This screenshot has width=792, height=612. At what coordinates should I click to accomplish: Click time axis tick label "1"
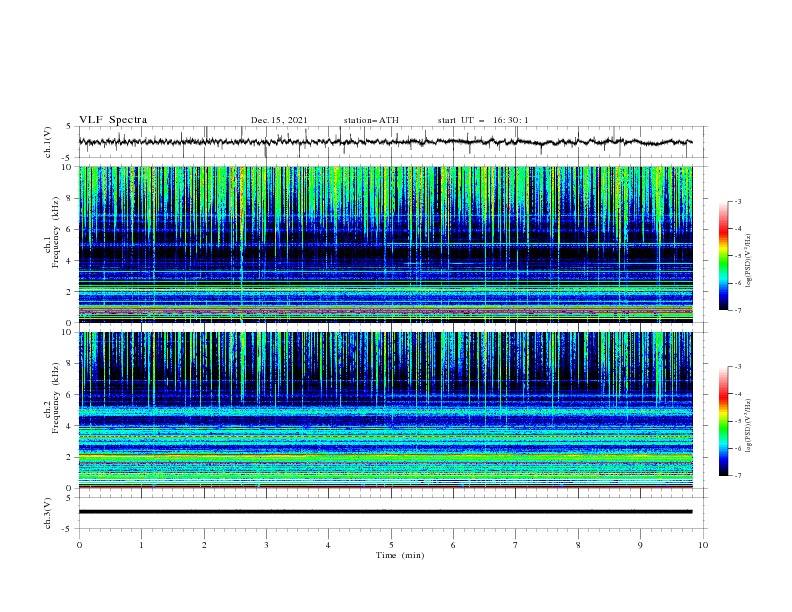point(141,545)
